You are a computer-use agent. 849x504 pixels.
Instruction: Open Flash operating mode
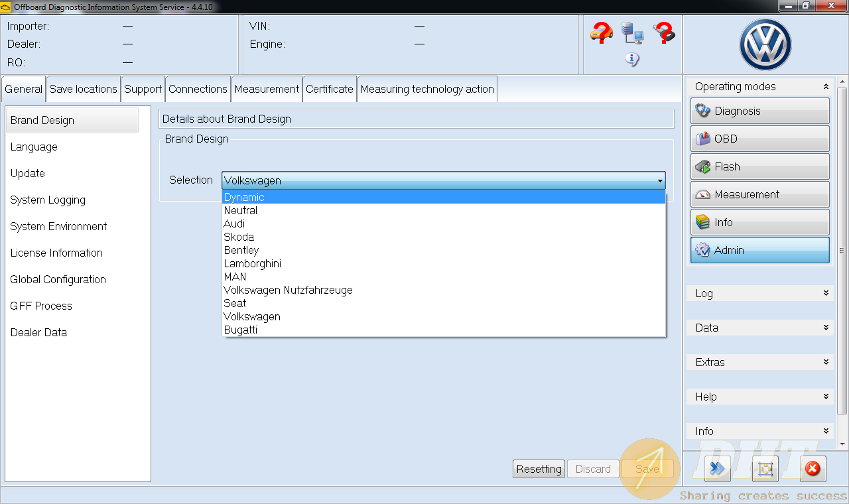point(760,166)
